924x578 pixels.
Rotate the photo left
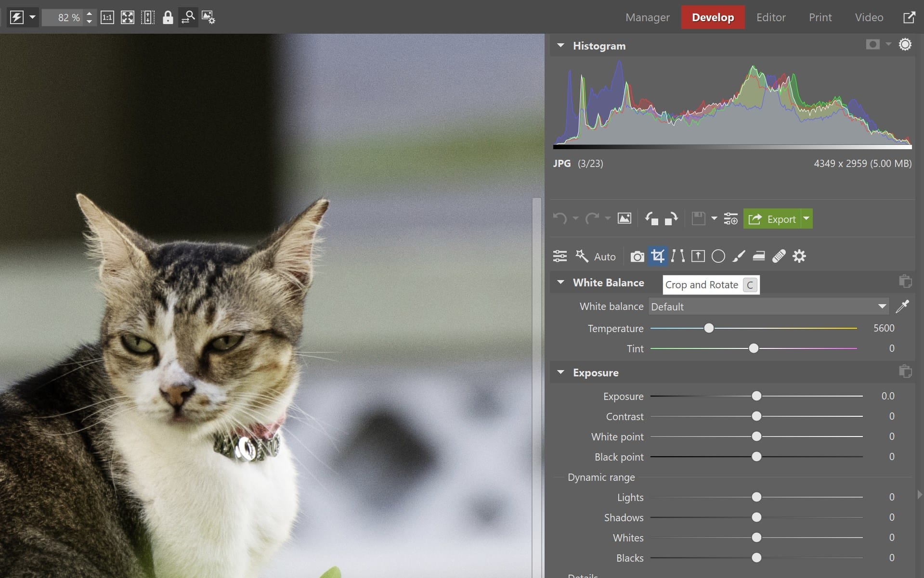[651, 218]
